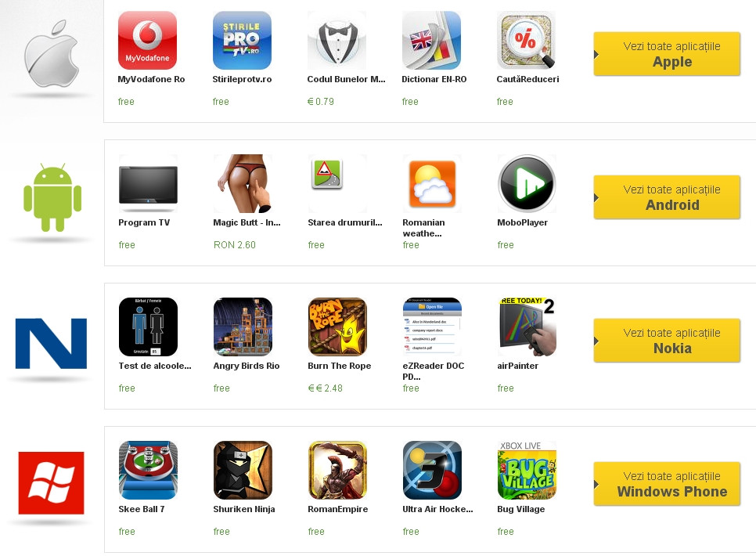Viewport: 756px width, 556px height.
Task: Open the Dictionar EN-RO title link
Action: 434,79
